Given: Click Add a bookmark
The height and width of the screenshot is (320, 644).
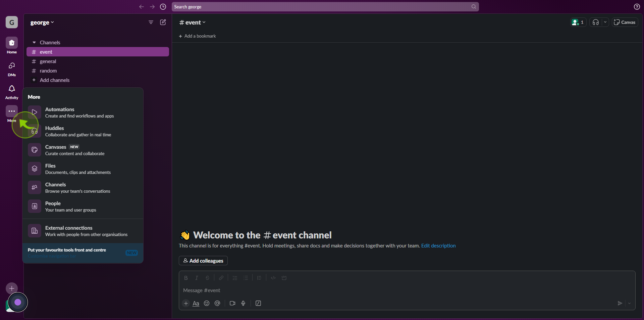Looking at the screenshot, I should pyautogui.click(x=197, y=36).
